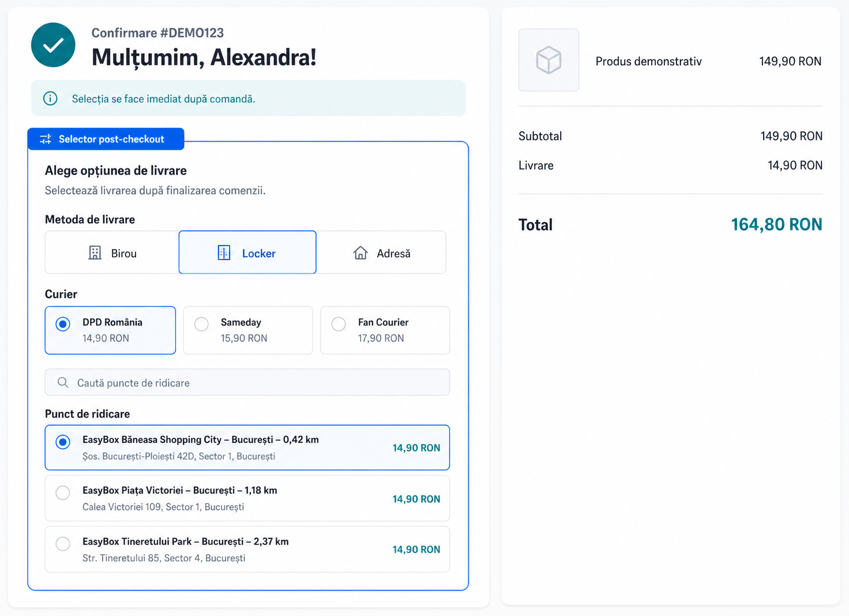Click the info icon in the notice banner

51,99
